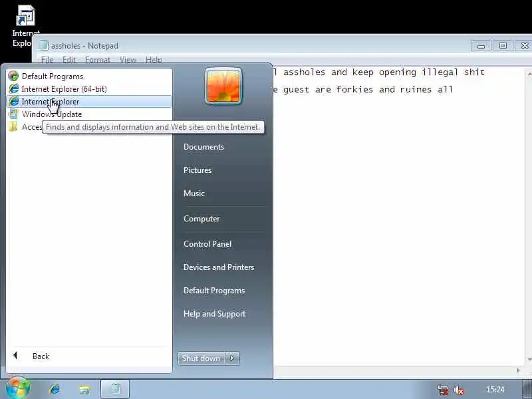
Task: Click the network status tray icon
Action: coord(443,390)
